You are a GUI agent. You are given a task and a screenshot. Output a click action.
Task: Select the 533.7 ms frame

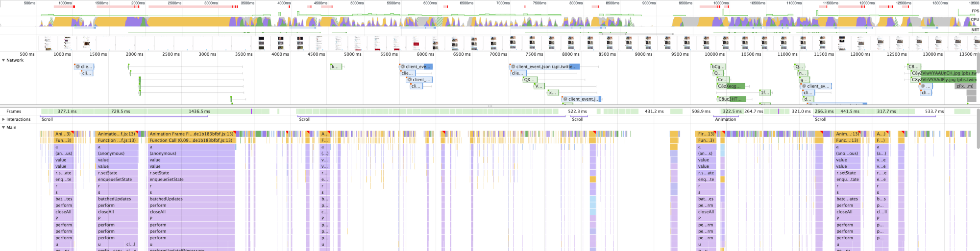click(x=934, y=112)
